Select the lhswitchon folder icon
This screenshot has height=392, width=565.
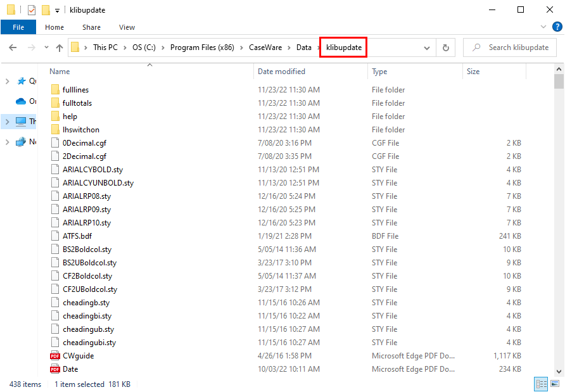point(55,130)
